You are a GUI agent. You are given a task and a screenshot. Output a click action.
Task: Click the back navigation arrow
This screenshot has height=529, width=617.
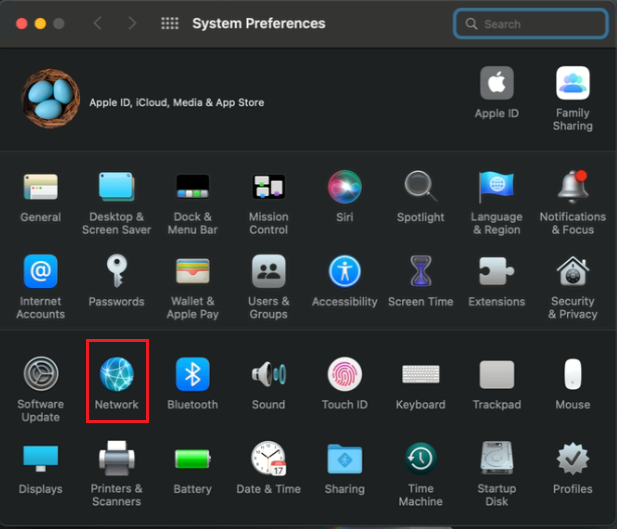pyautogui.click(x=97, y=23)
